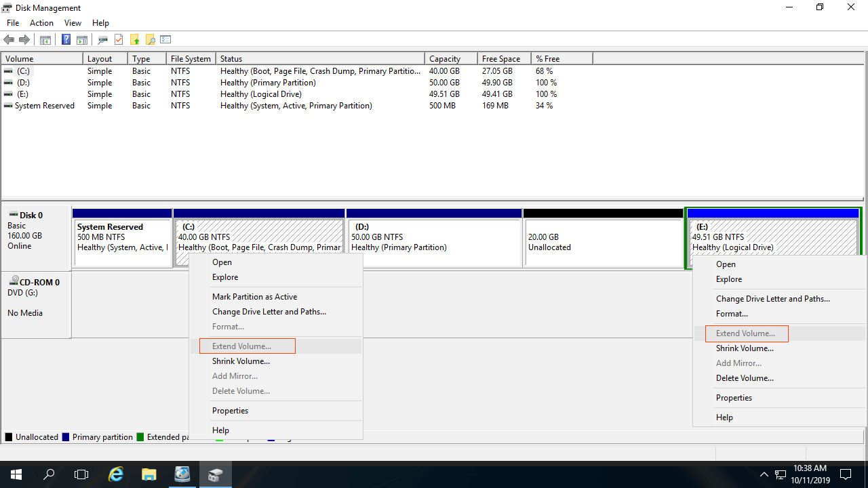Viewport: 868px width, 488px height.
Task: Click the File System column header
Action: [x=191, y=59]
